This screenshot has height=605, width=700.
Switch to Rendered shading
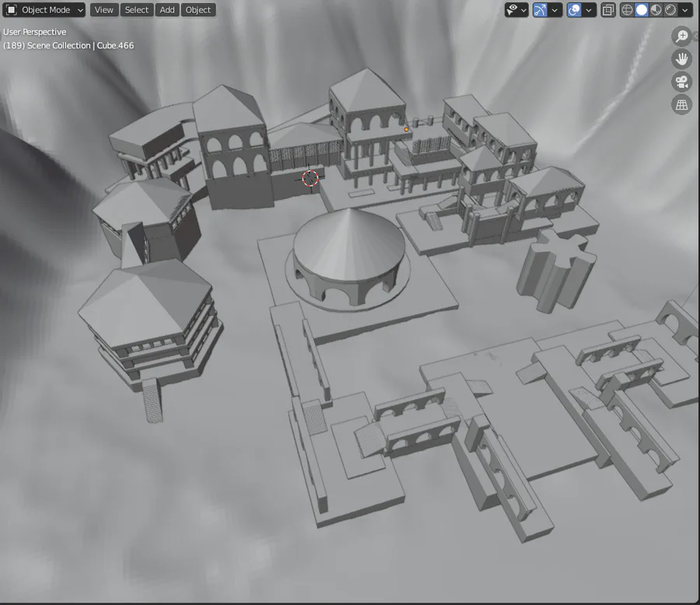point(670,10)
